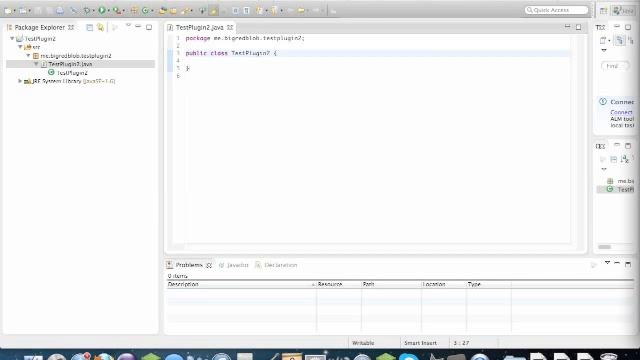
Task: Sort Problems by Description column header
Action: point(241,284)
